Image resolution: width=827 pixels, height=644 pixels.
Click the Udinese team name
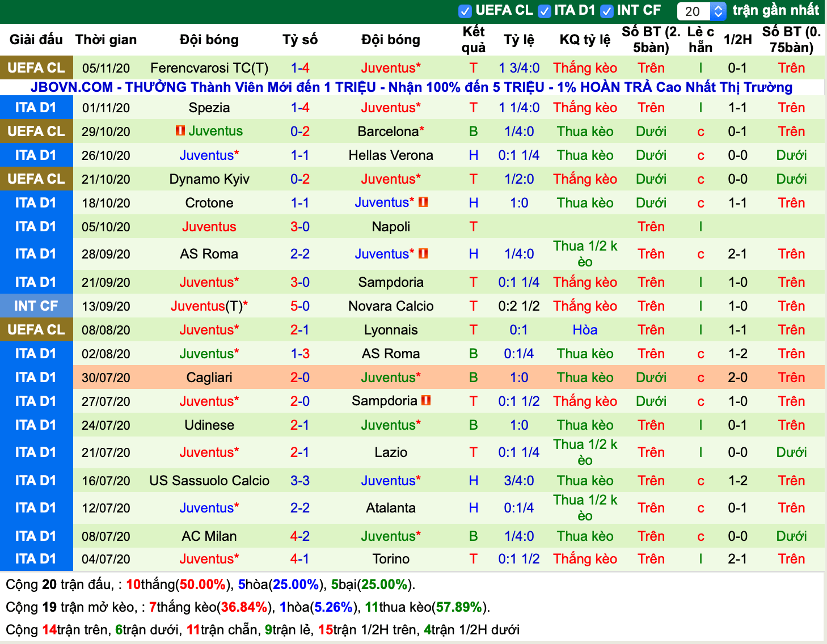coord(209,425)
